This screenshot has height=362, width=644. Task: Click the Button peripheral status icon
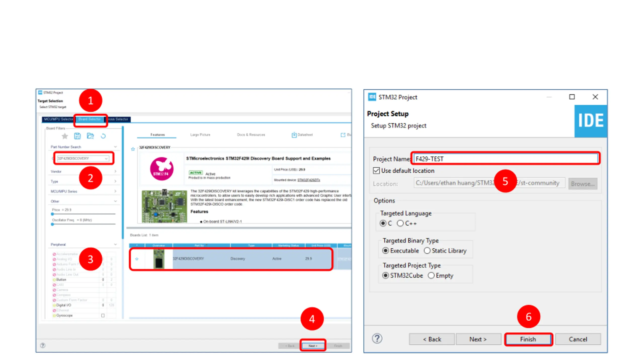[x=54, y=280]
